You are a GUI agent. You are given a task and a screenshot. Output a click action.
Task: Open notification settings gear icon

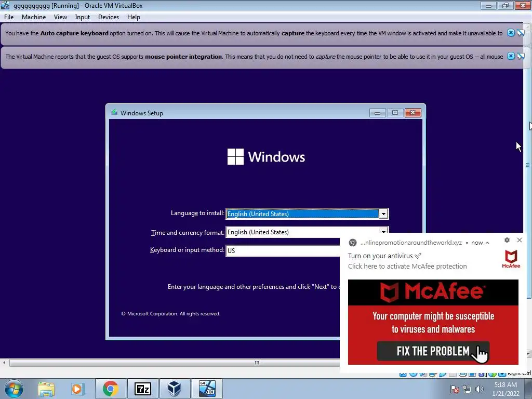click(507, 240)
